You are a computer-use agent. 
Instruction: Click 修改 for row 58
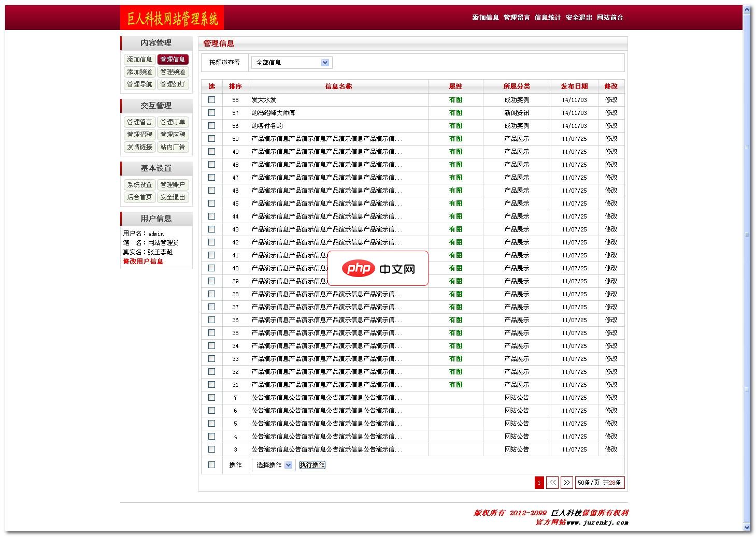pos(611,100)
